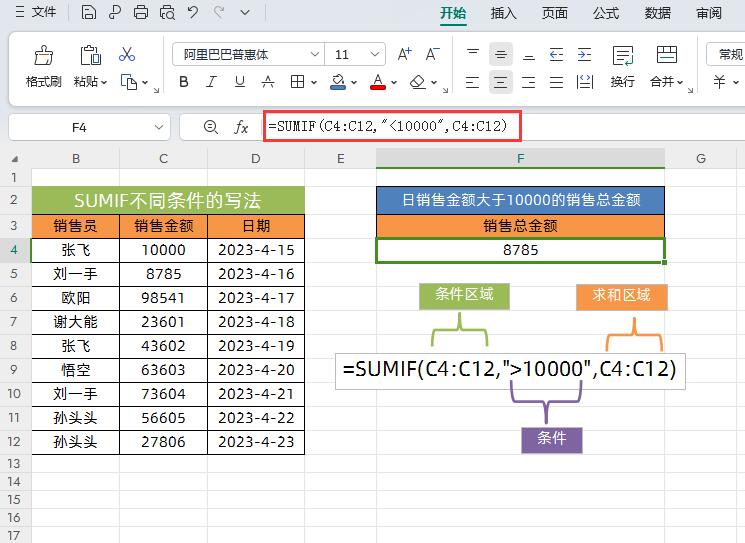745x543 pixels.
Task: Click the zoom magnifier beside fx
Action: pos(210,127)
